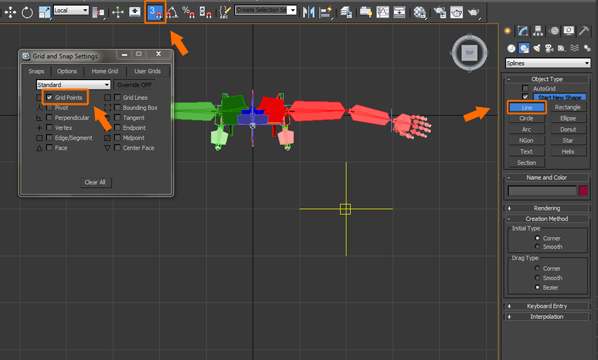Screen dimensions: 598x360
Task: Toggle the Percent Snap icon
Action: tap(188, 12)
